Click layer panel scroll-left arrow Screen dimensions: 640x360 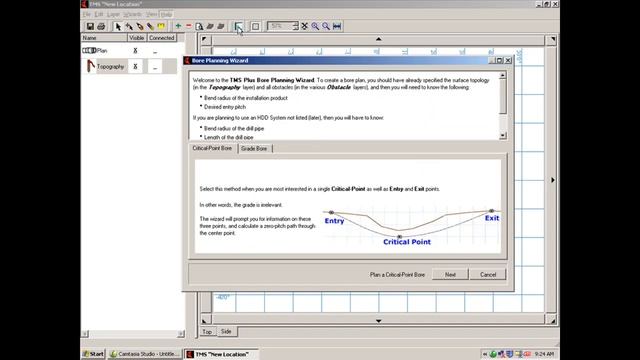(84, 334)
